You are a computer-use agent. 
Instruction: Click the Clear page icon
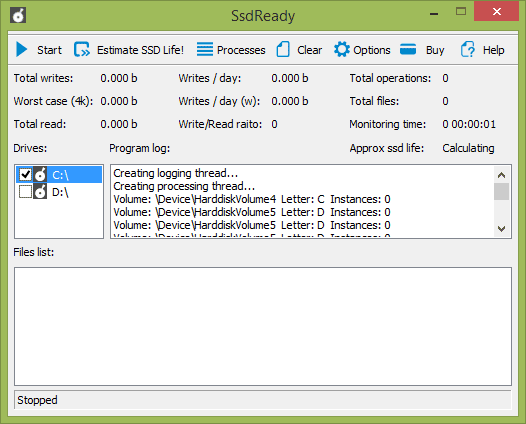pyautogui.click(x=283, y=49)
